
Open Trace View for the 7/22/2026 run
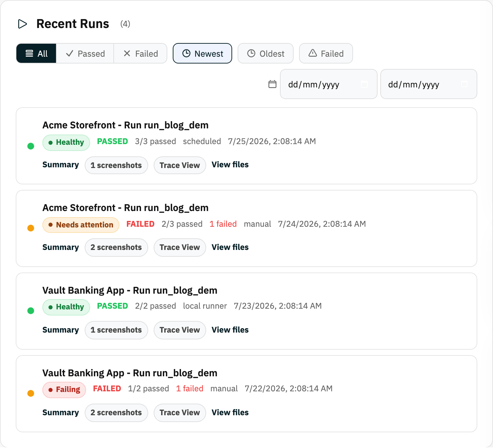(x=180, y=413)
